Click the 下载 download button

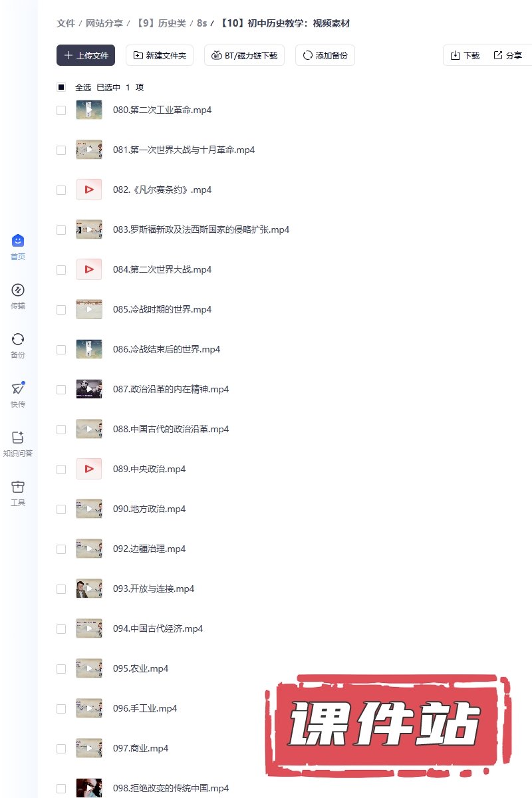[465, 55]
